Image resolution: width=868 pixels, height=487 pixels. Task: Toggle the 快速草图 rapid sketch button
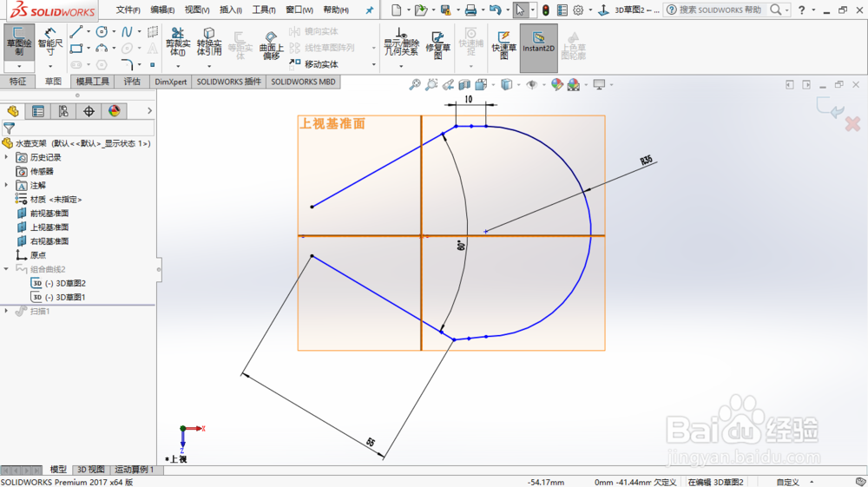503,44
